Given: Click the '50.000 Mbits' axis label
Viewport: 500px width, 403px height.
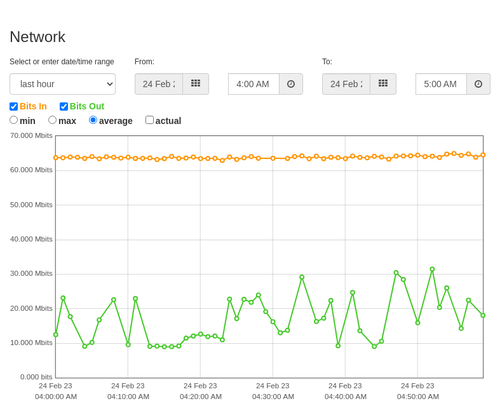Looking at the screenshot, I should (31, 205).
